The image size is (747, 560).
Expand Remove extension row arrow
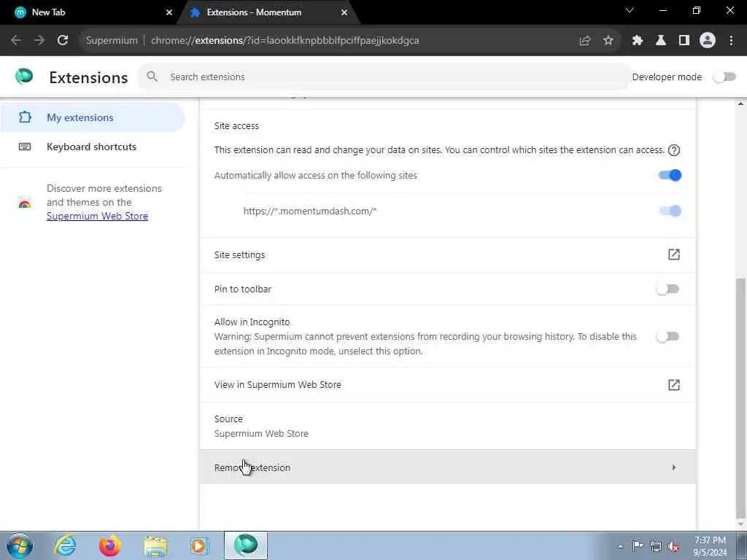tap(673, 467)
